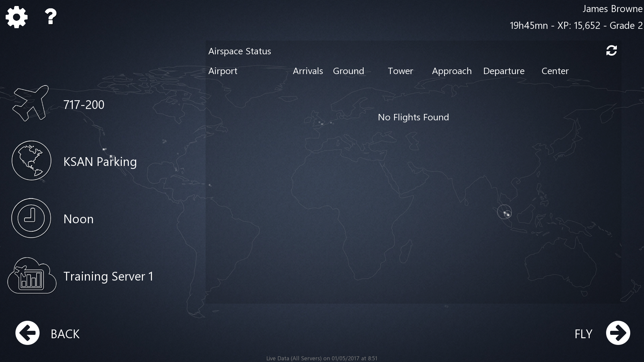This screenshot has width=644, height=362.
Task: Change the Noon time setting
Action: (78, 219)
